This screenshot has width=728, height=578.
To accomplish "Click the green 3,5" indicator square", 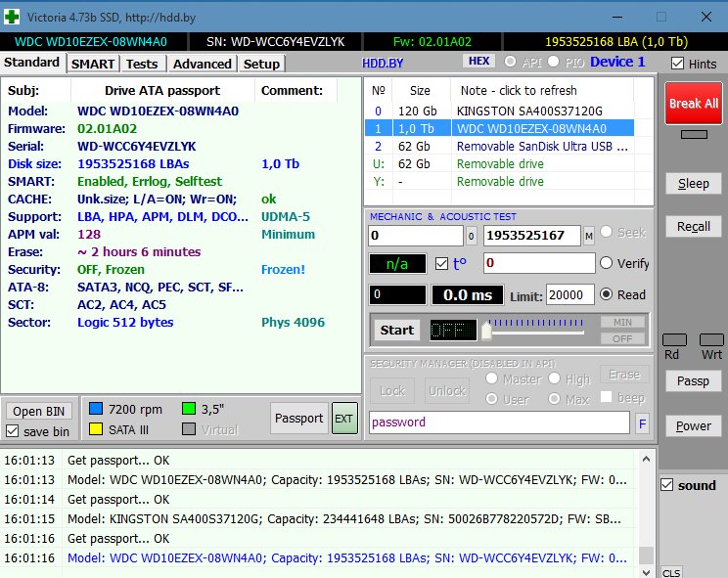I will [189, 408].
